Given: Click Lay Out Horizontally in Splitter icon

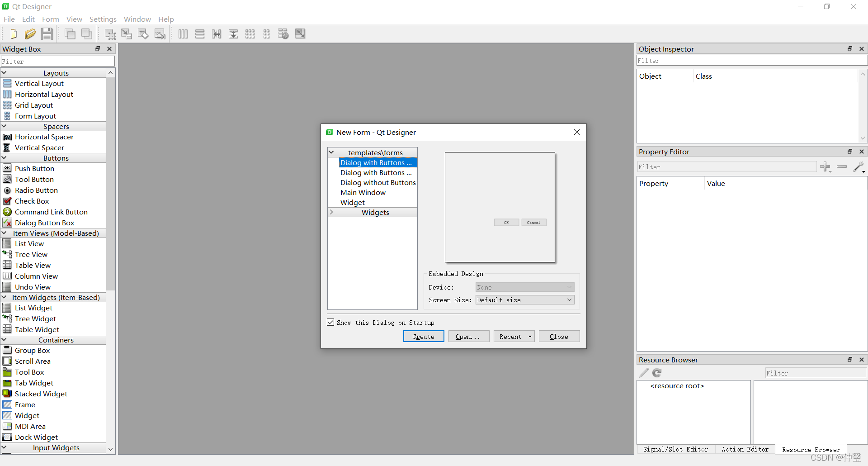Looking at the screenshot, I should [217, 34].
